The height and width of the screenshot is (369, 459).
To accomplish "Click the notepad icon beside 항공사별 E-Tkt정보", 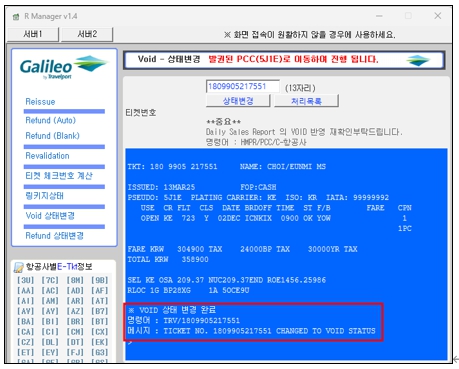I will coord(19,267).
